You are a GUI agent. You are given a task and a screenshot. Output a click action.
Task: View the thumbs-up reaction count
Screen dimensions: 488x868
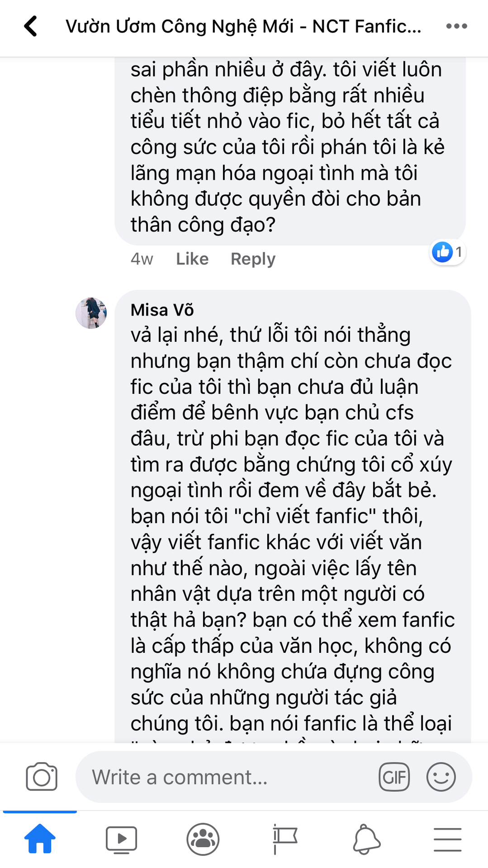447,252
